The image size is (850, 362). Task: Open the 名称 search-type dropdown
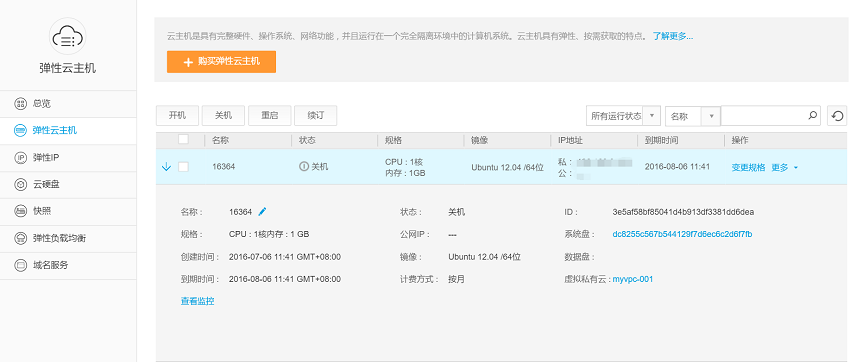692,116
